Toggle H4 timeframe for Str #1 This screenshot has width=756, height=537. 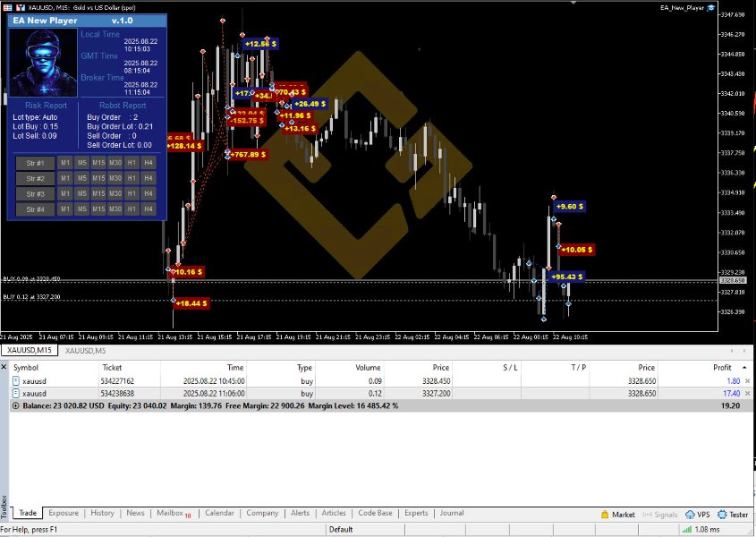149,163
